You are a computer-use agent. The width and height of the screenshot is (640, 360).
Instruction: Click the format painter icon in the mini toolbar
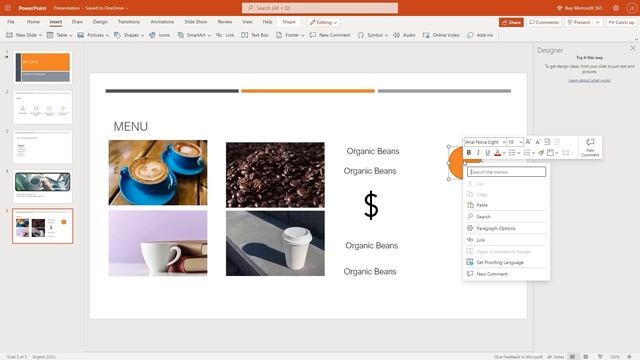click(x=541, y=153)
